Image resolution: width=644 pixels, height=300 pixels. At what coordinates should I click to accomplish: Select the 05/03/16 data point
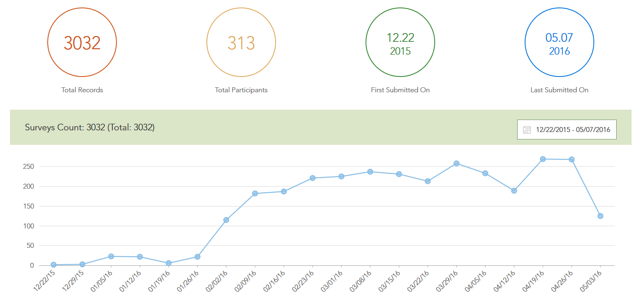point(600,216)
